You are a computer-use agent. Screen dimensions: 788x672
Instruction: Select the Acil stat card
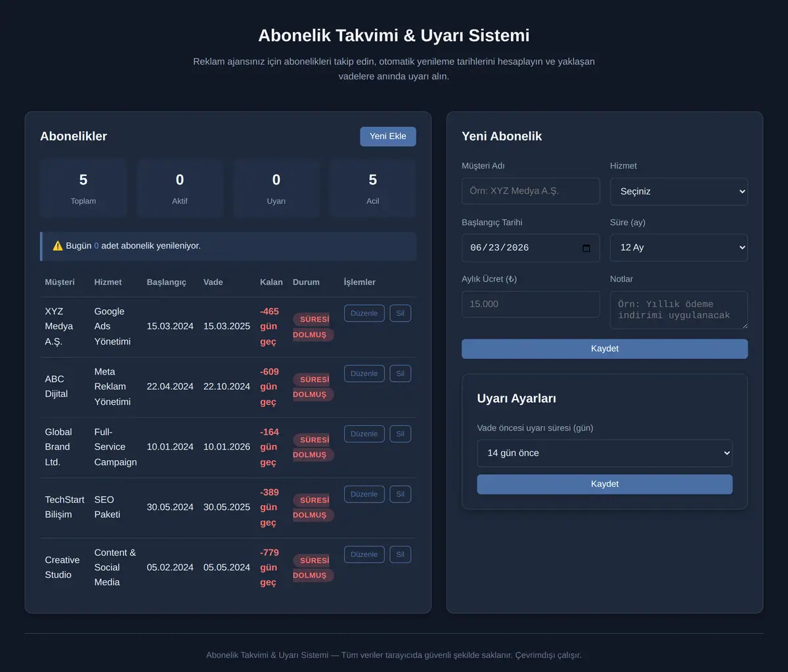pos(373,188)
